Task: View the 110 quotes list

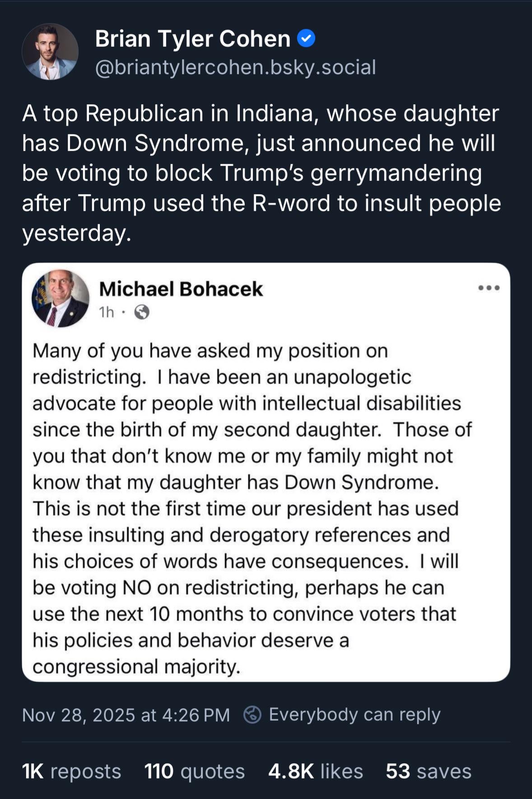Action: (194, 771)
